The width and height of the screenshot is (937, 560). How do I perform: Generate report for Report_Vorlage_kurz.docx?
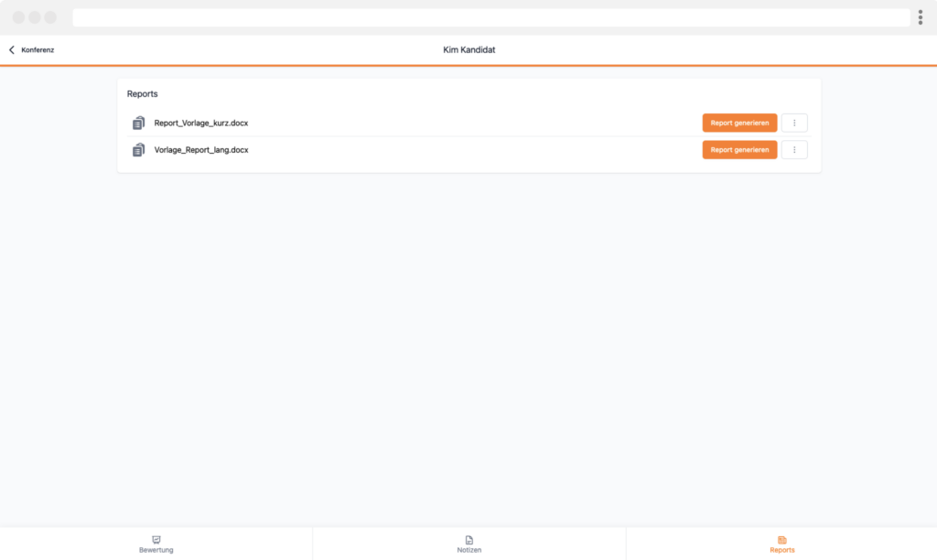point(739,124)
